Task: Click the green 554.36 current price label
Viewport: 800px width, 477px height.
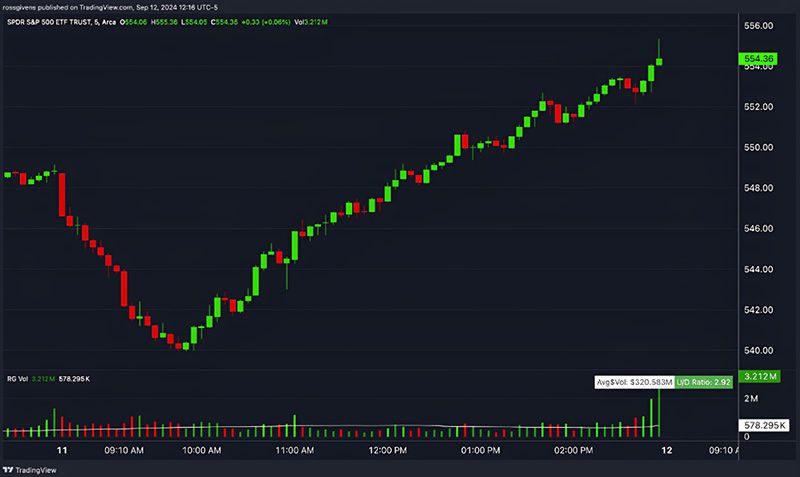Action: click(757, 60)
